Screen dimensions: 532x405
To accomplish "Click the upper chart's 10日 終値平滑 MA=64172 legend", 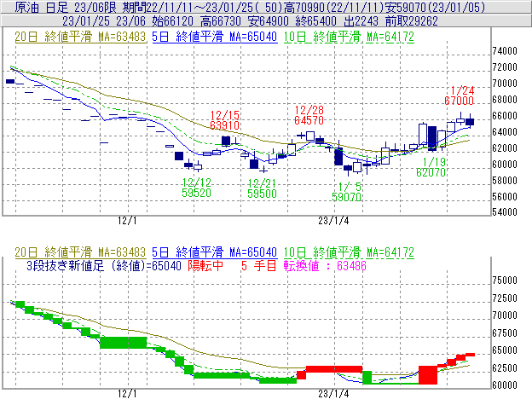I will (x=349, y=37).
